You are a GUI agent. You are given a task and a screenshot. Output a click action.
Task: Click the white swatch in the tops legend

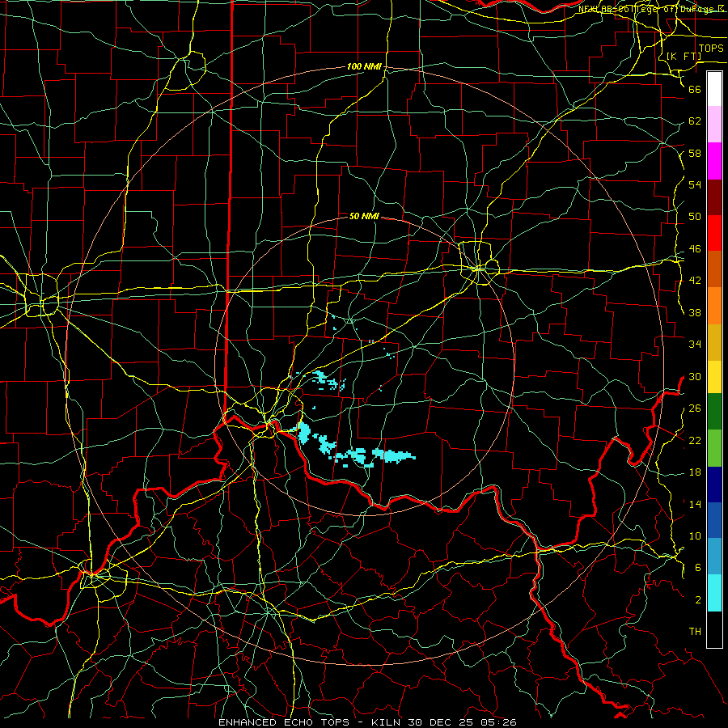[714, 89]
